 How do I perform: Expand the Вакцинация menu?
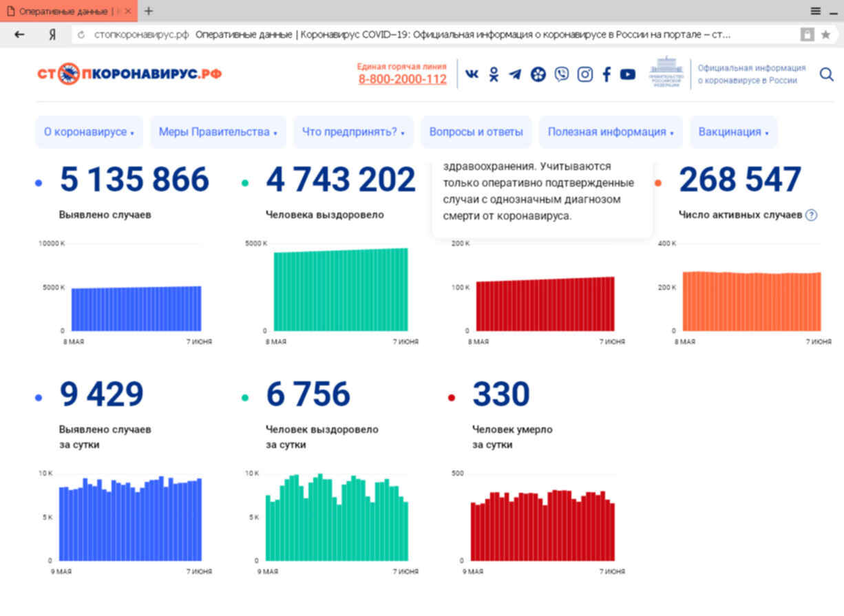(x=733, y=132)
